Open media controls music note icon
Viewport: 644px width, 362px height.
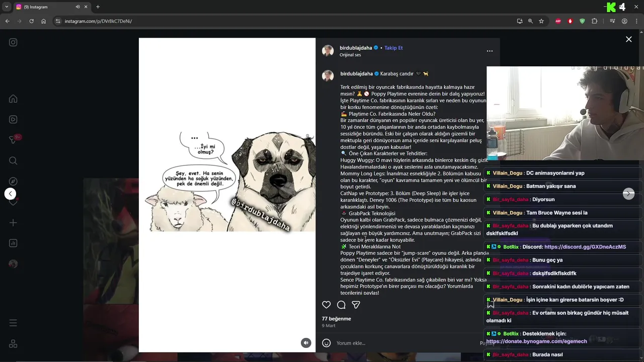coord(612,21)
